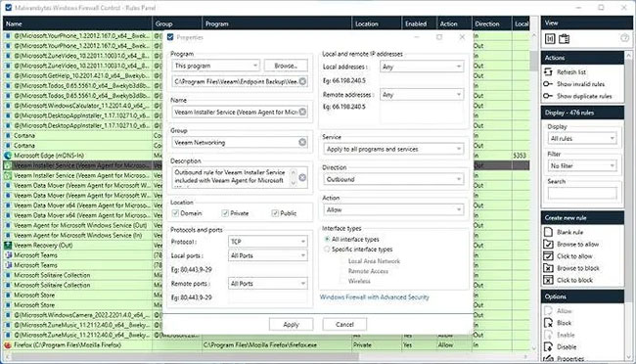Sort rules by Direction column header

(491, 23)
